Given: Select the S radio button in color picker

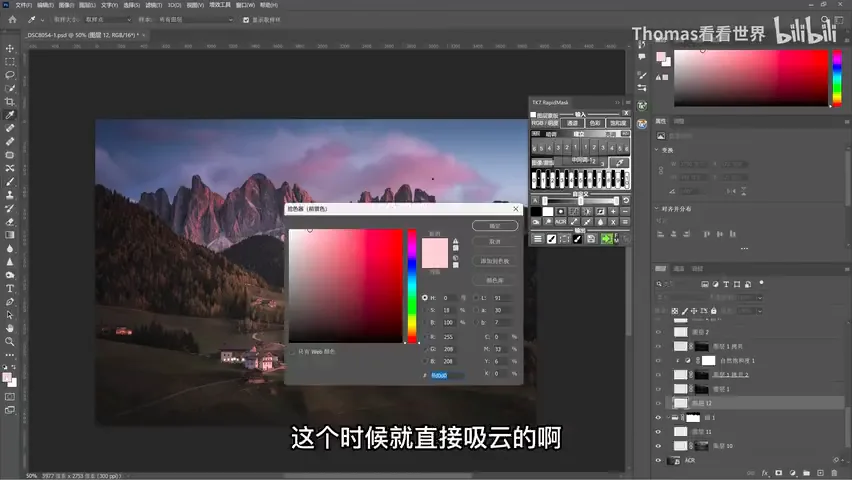Looking at the screenshot, I should [425, 310].
